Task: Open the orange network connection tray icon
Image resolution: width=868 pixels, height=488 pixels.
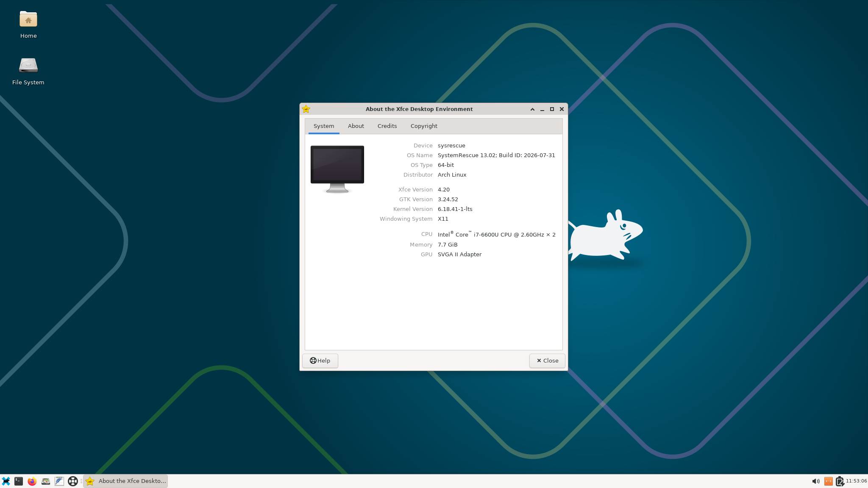Action: [x=829, y=481]
